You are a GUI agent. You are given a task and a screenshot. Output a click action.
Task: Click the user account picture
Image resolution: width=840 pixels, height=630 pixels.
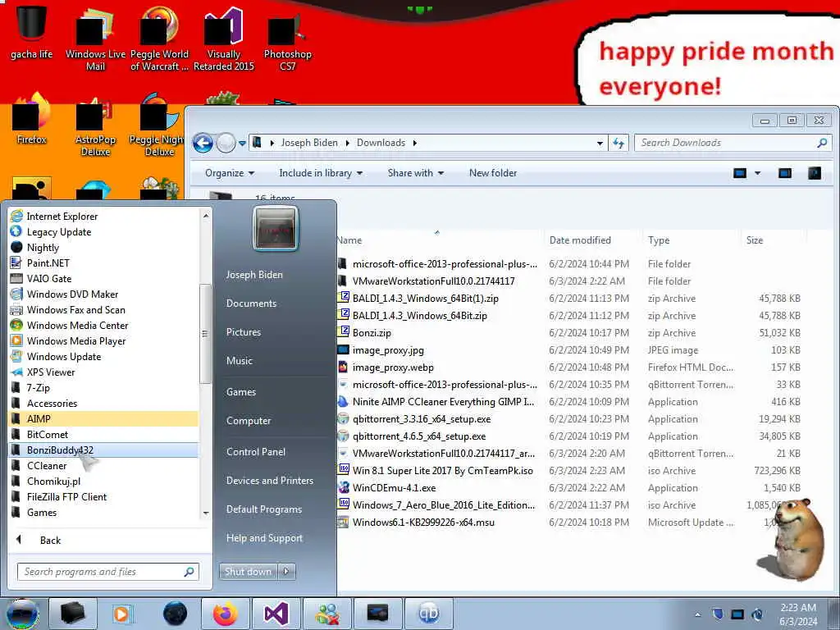click(x=276, y=229)
